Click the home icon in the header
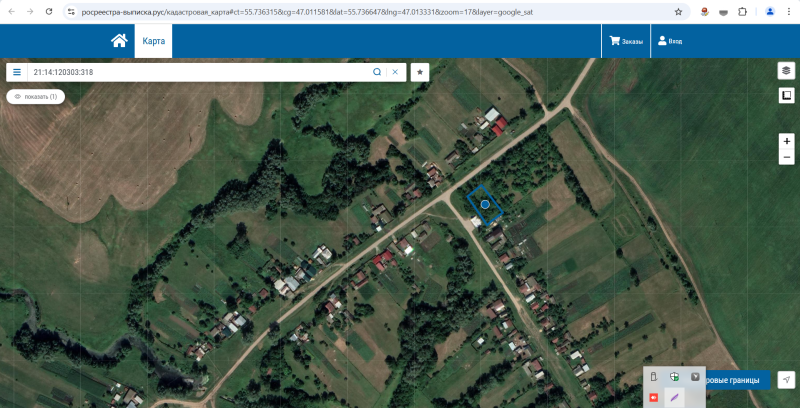The image size is (800, 408). (119, 41)
